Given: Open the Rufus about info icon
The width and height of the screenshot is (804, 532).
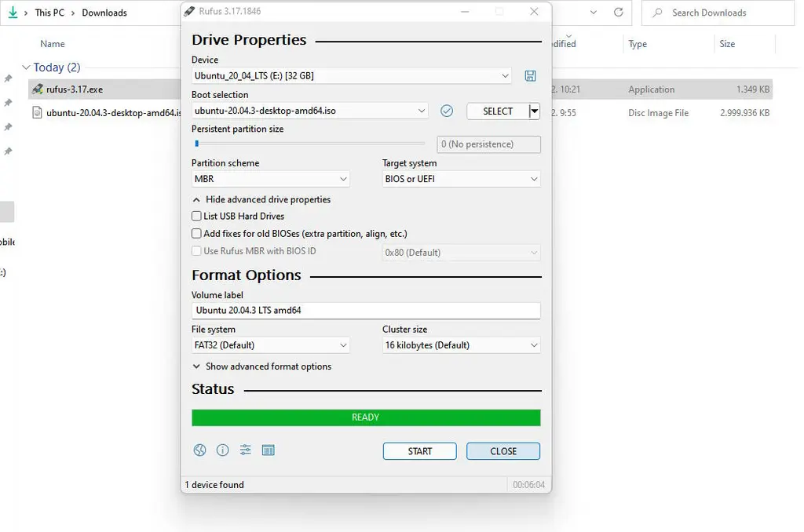Looking at the screenshot, I should [222, 450].
